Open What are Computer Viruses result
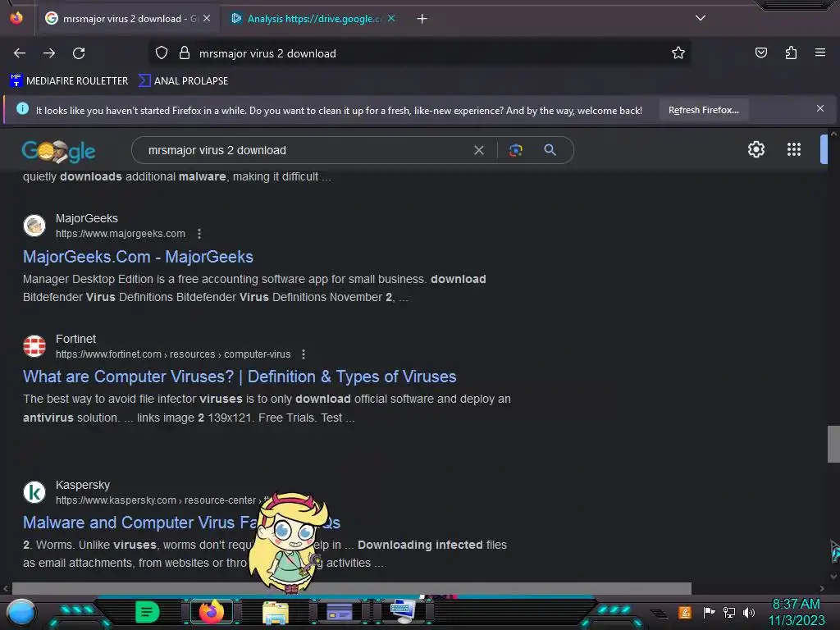840x630 pixels. click(240, 377)
